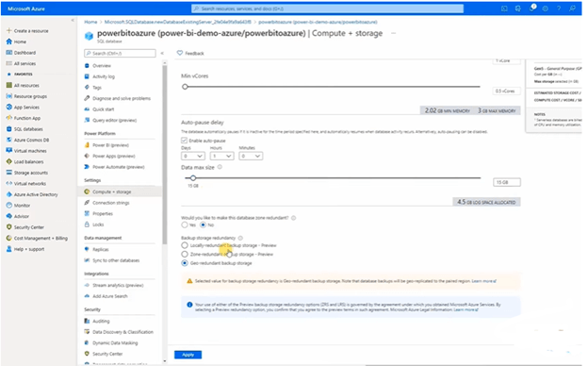Open Storage accounts icon
The width and height of the screenshot is (588, 366).
[x=9, y=173]
